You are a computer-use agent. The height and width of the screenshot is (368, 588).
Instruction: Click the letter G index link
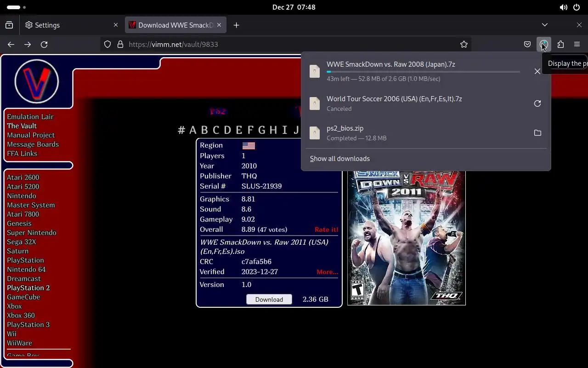[262, 130]
